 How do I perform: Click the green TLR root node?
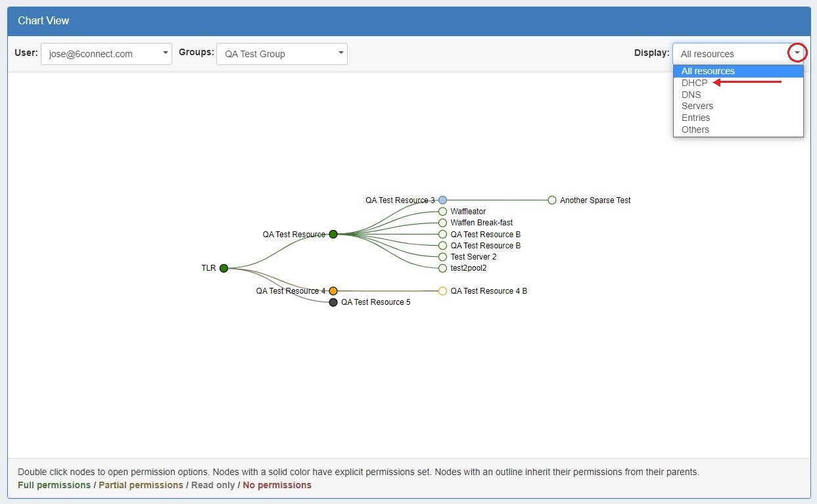pyautogui.click(x=223, y=268)
